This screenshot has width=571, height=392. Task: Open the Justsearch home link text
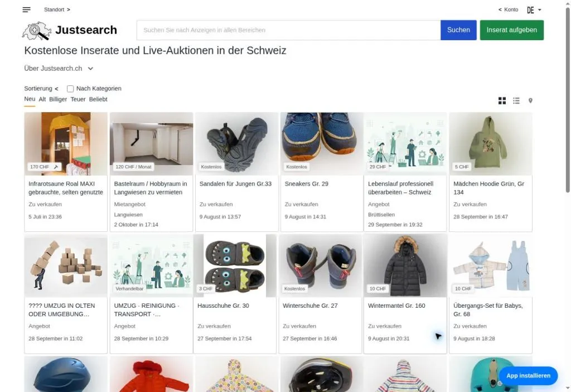pos(86,30)
